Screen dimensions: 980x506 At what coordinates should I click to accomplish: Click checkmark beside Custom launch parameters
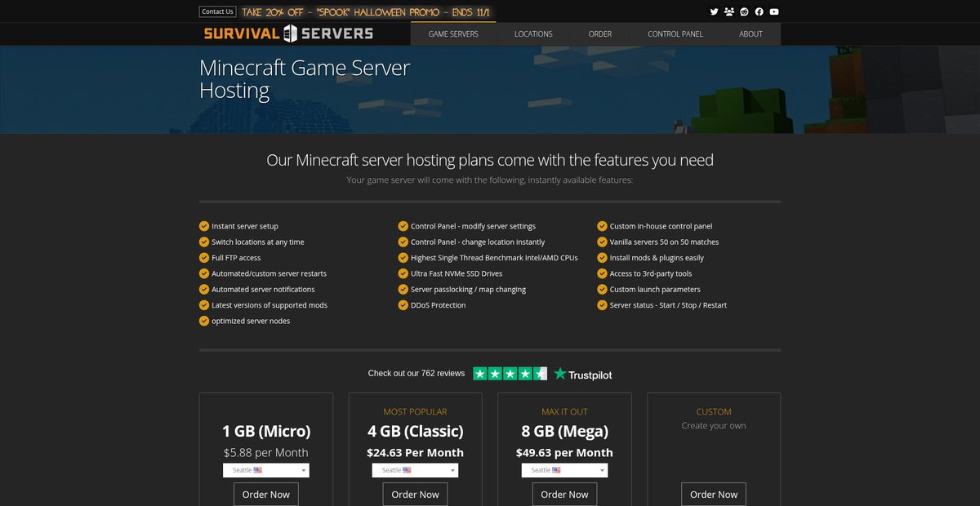tap(603, 289)
